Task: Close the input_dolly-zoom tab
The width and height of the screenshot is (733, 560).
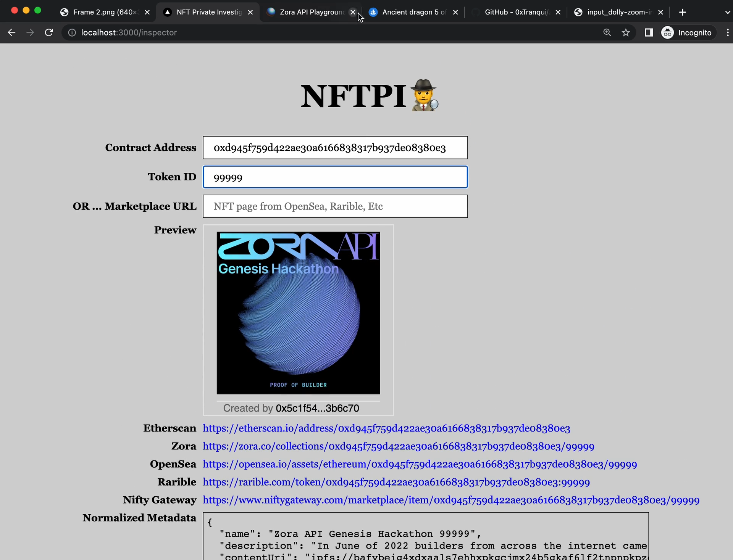Action: point(661,12)
